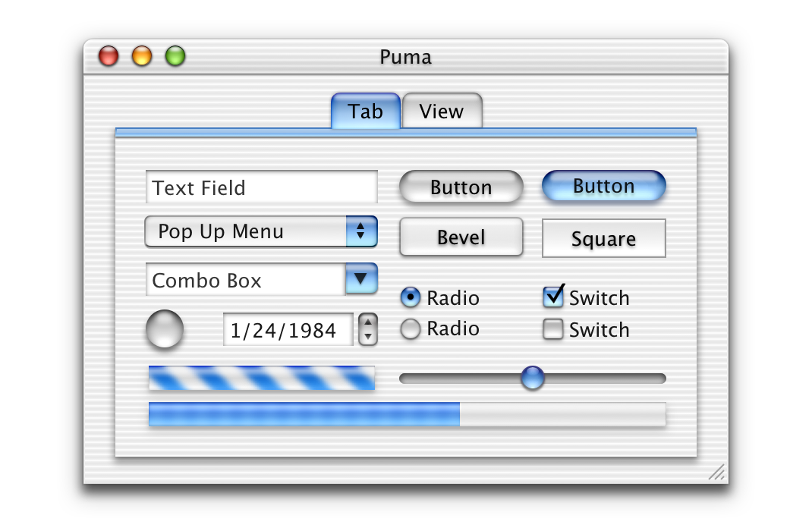Increment the date with the stepper up arrow
The image size is (812, 531).
point(368,322)
